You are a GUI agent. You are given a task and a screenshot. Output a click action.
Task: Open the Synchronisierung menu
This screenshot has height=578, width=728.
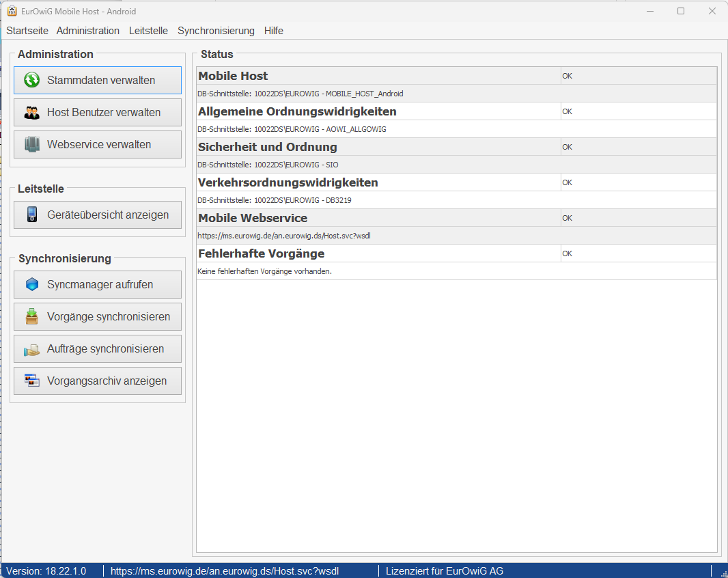(x=216, y=31)
